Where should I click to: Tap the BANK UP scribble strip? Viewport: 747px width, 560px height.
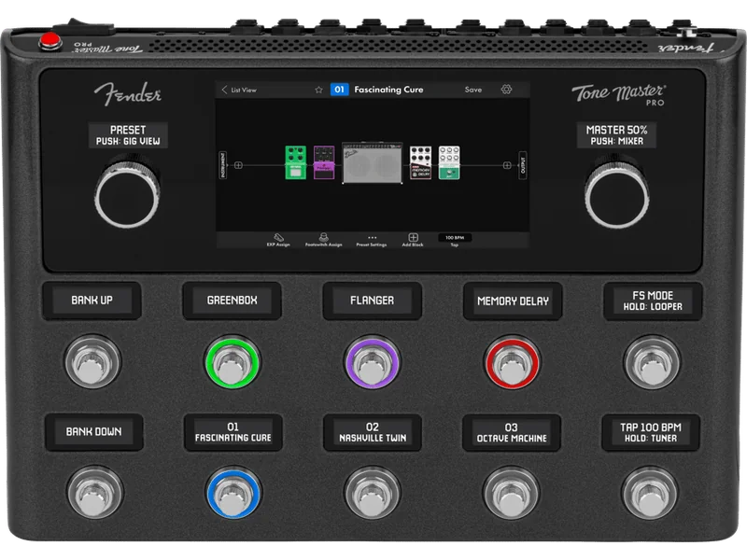pos(92,301)
